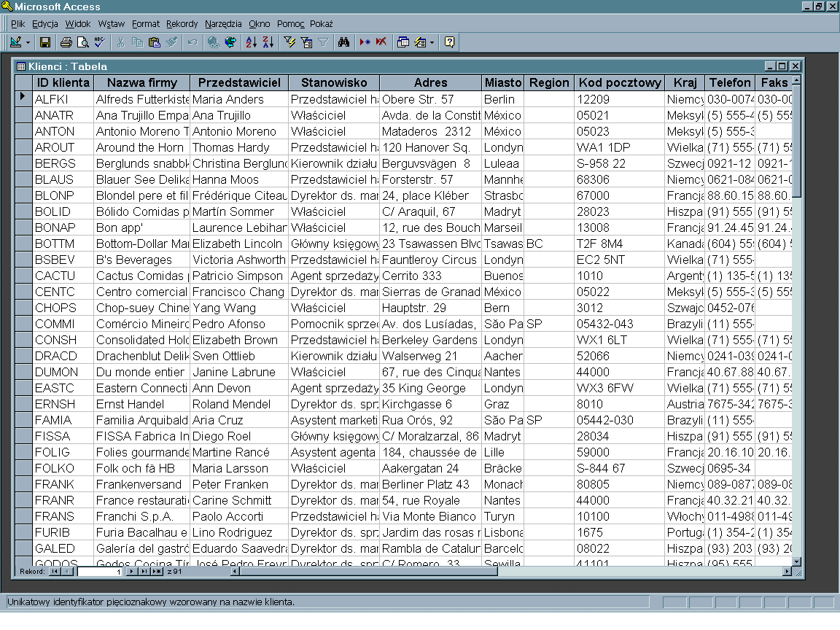Select the ID klienta column header
Screen dimensions: 840x630
63,82
